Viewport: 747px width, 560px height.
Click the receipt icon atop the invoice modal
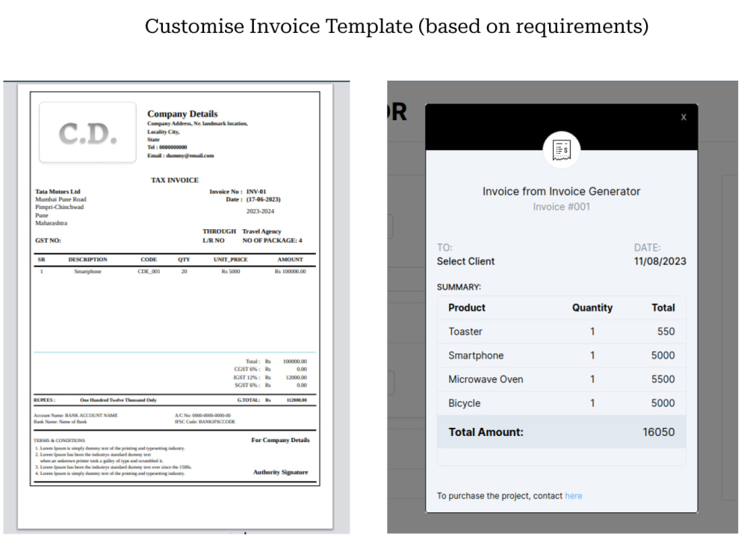click(x=561, y=150)
